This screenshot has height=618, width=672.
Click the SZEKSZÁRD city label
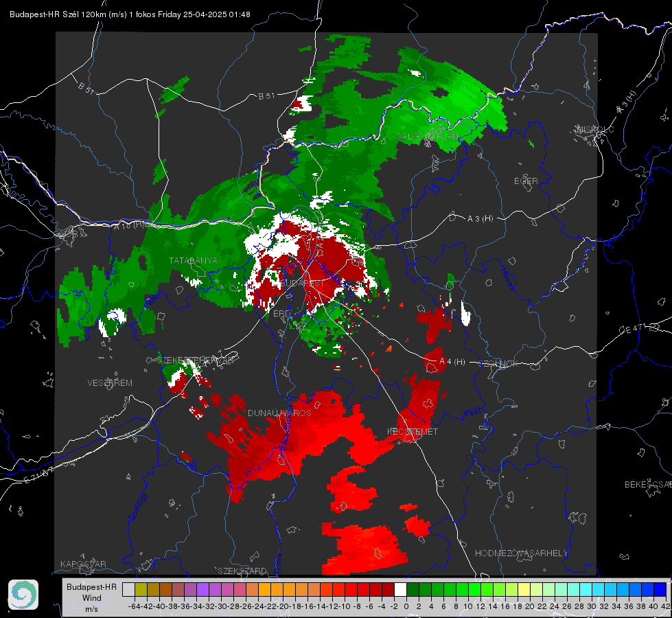coord(242,571)
